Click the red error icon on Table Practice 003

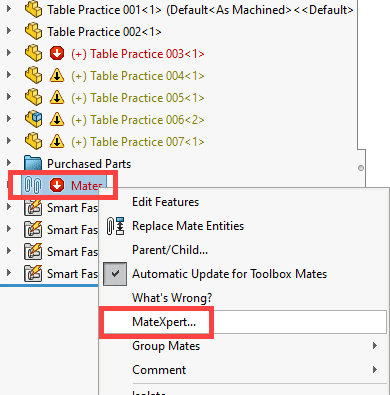click(57, 54)
